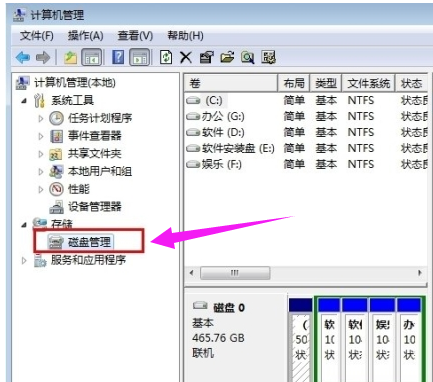The height and width of the screenshot is (382, 433).
Task: Click the 计算机管理(本地) root icon
Action: [x=23, y=83]
